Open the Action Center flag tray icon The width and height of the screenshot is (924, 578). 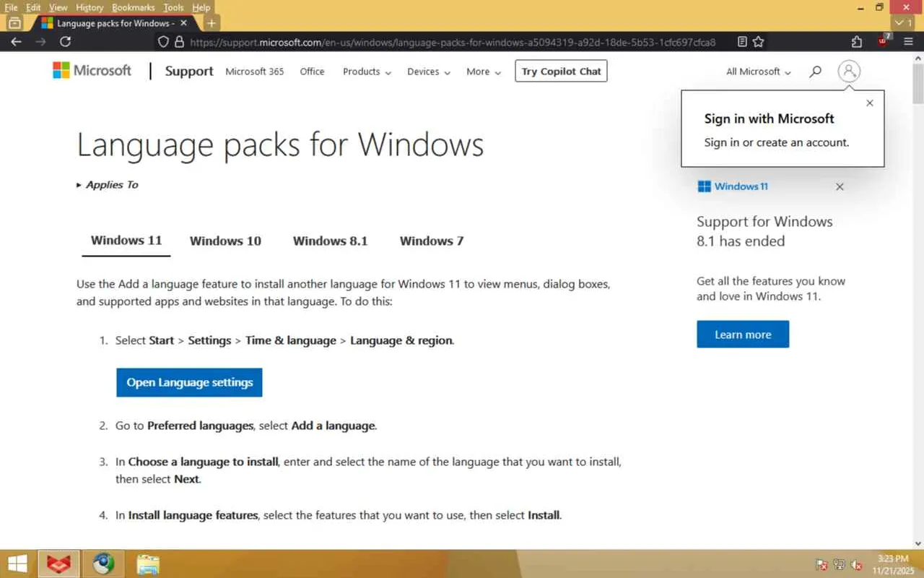pos(821,564)
